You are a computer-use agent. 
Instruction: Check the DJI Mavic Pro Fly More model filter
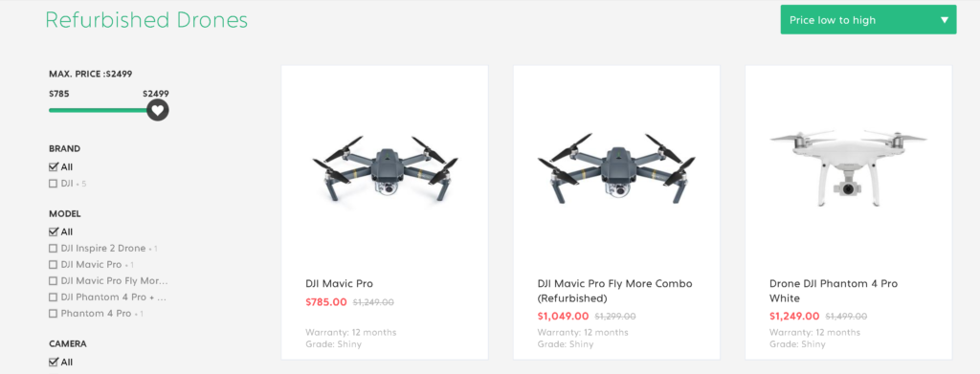pyautogui.click(x=54, y=281)
